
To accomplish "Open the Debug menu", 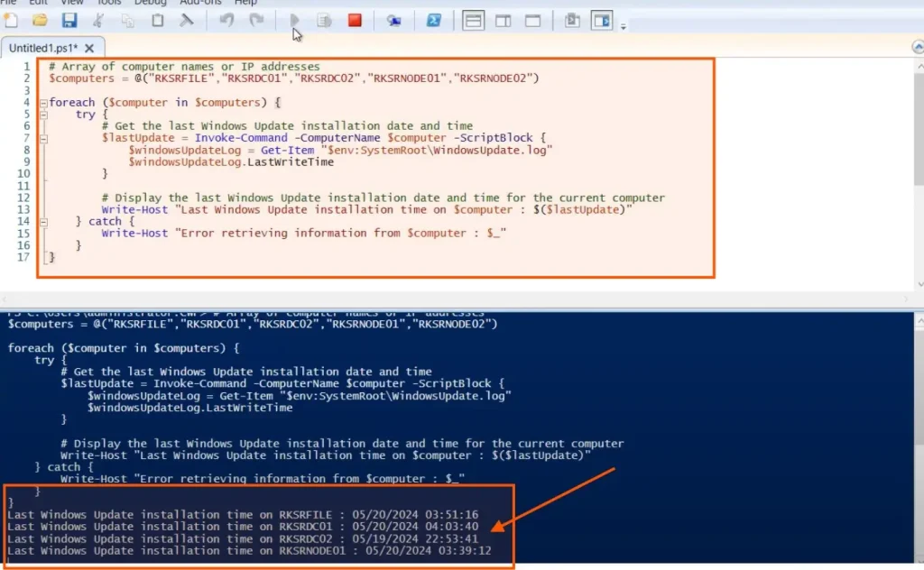I will coord(151,3).
